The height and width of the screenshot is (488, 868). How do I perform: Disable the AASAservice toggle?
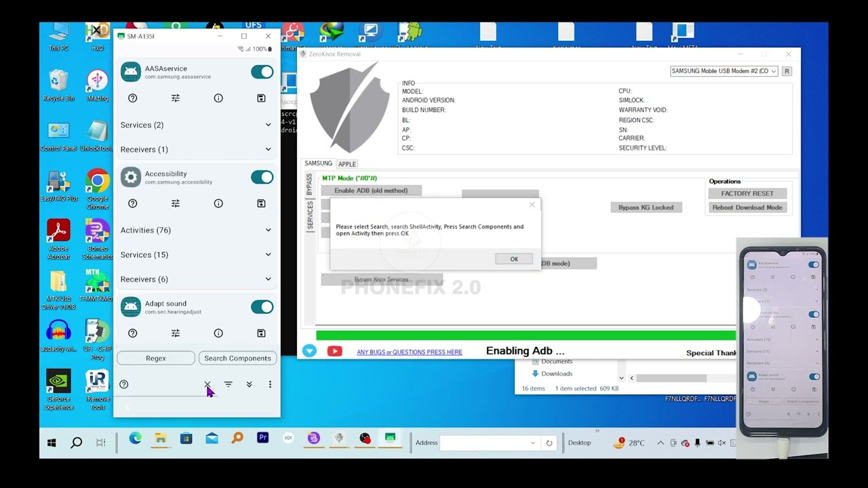click(262, 72)
